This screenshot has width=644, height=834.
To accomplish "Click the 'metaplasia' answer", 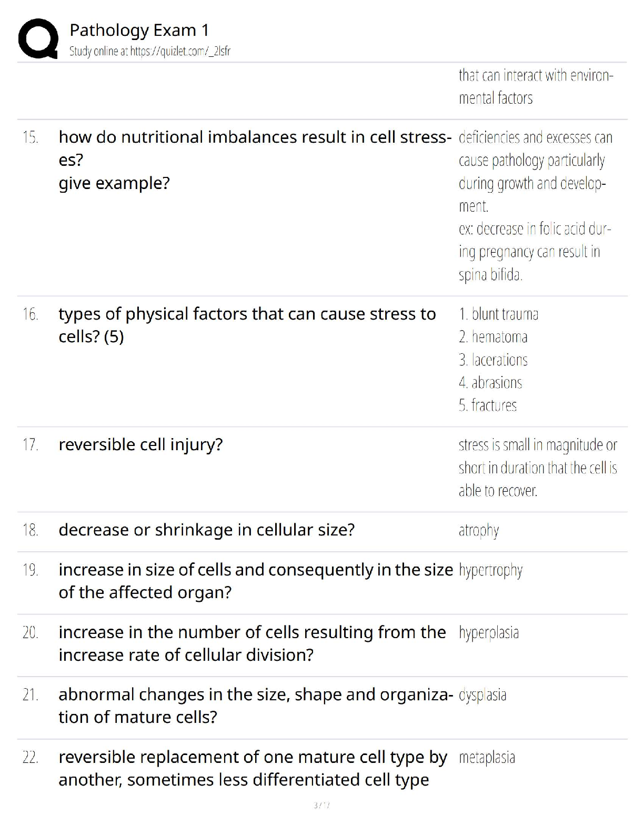I will coord(487,758).
